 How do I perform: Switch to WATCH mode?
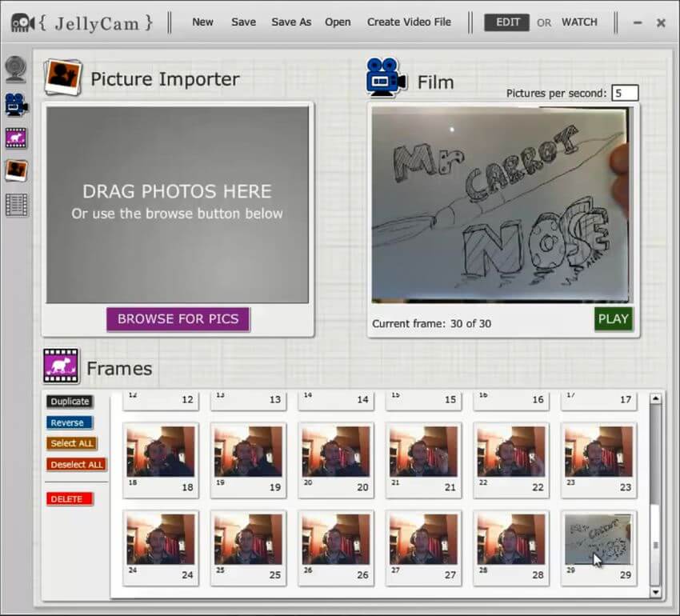pyautogui.click(x=579, y=22)
